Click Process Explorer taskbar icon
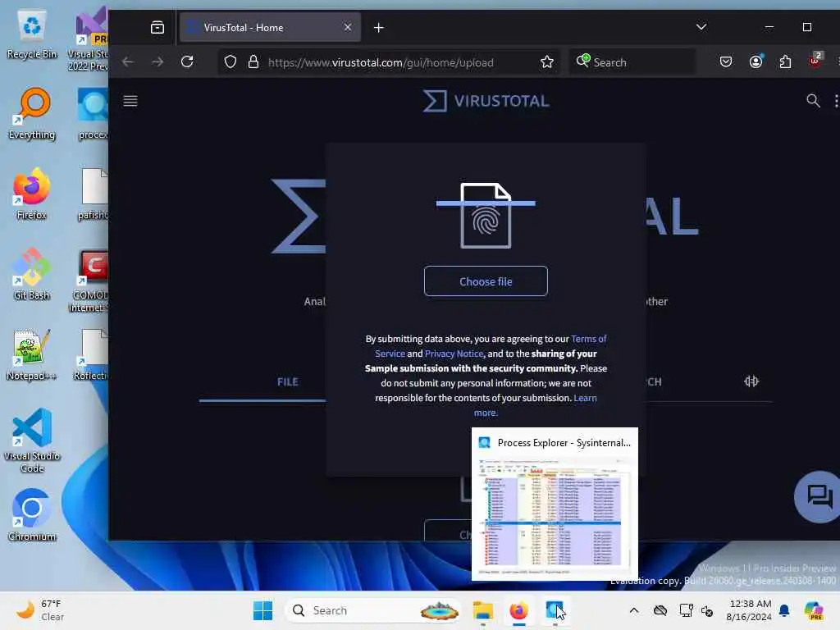 click(555, 610)
